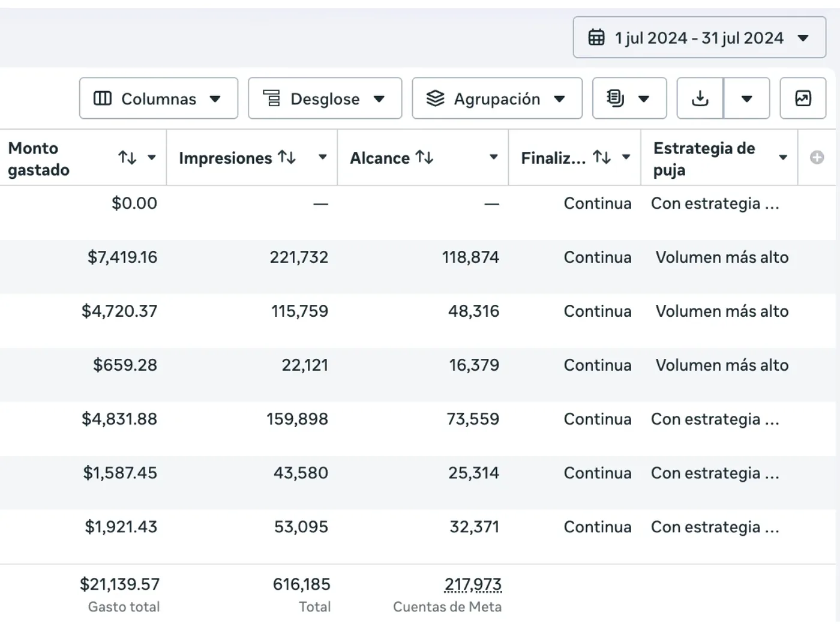Click the amount $1,921.43
The image size is (840, 630).
(121, 527)
